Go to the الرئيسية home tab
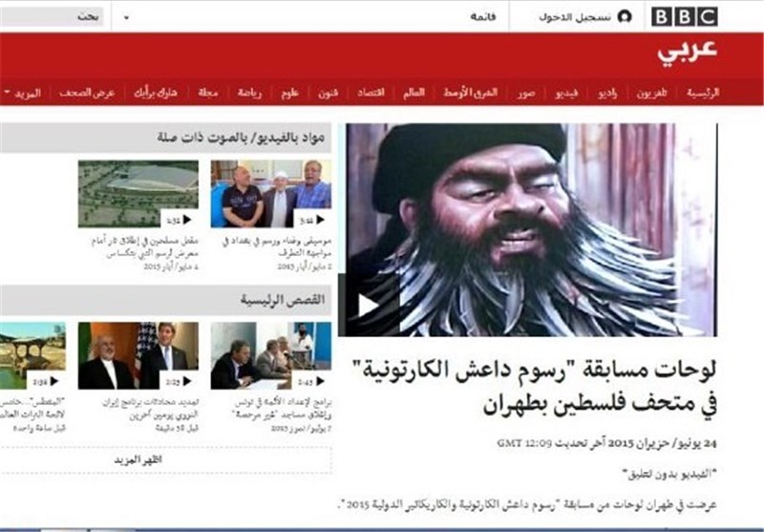 tap(703, 93)
